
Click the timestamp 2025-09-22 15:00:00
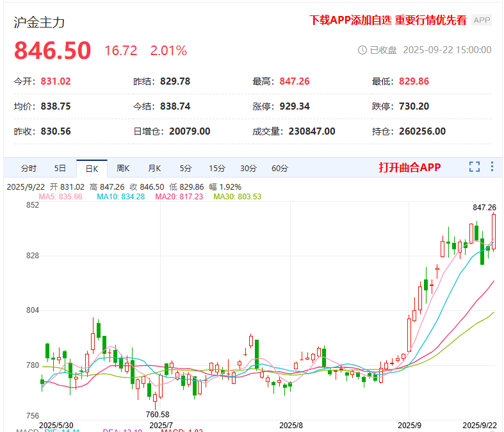click(447, 50)
